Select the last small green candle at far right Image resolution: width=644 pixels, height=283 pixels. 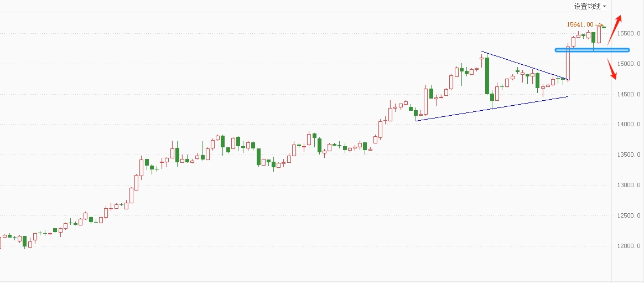click(604, 27)
